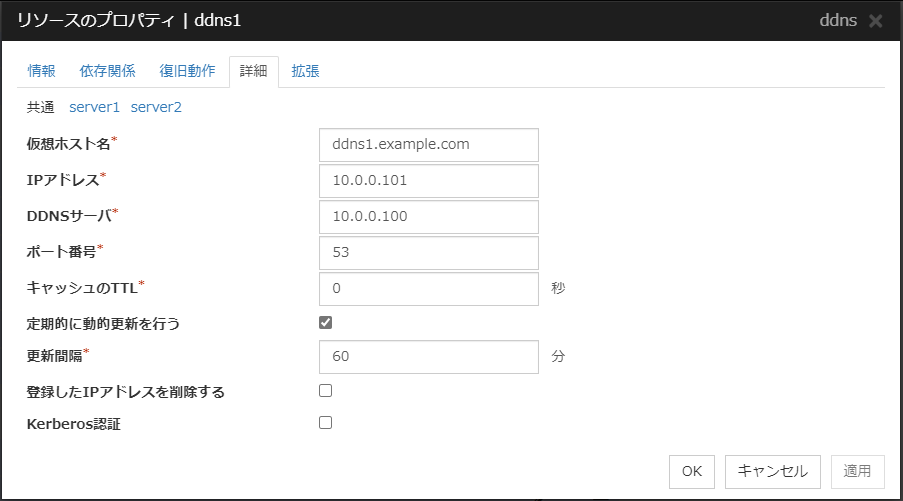Select the 共通 settings view
Screen dimensions: 903x501
click(x=41, y=106)
